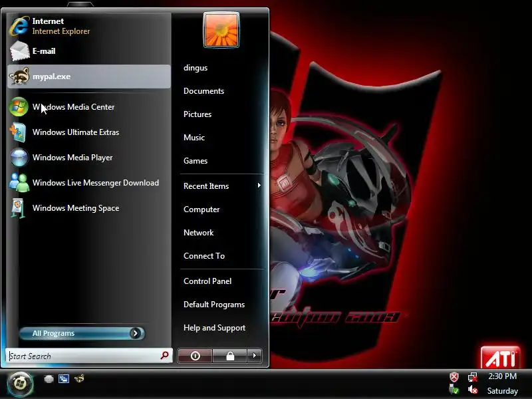Start mypal.exe raccoon browser entry

(x=88, y=76)
